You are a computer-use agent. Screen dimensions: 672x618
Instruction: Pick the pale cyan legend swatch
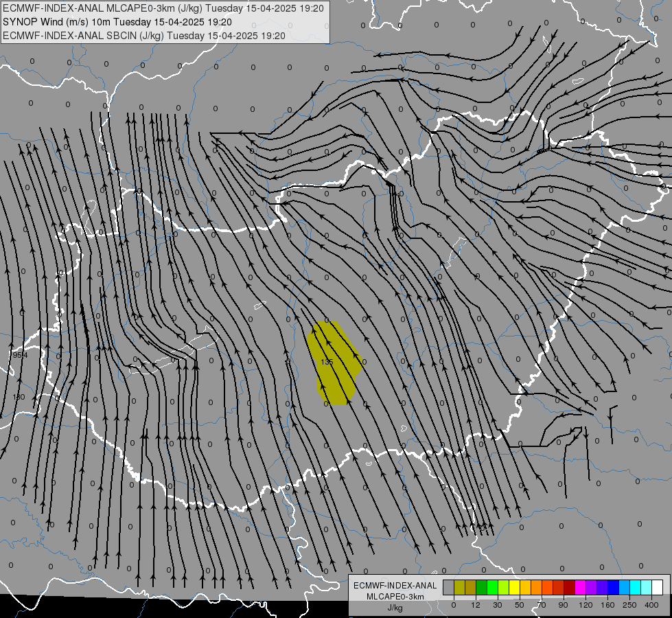coord(646,587)
